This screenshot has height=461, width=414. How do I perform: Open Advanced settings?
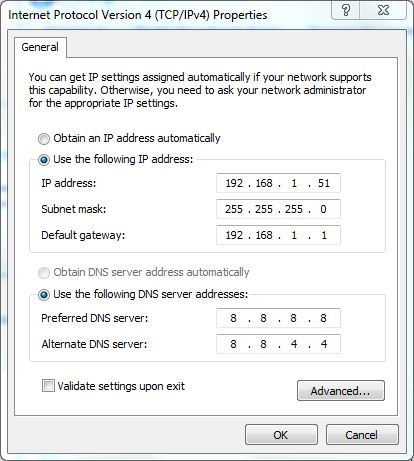(x=341, y=390)
